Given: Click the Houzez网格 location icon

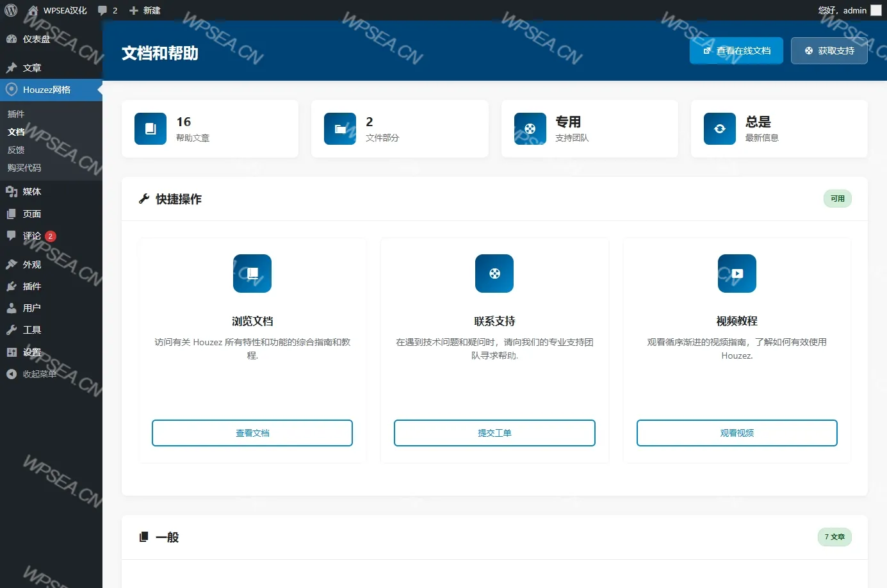Looking at the screenshot, I should pyautogui.click(x=12, y=90).
